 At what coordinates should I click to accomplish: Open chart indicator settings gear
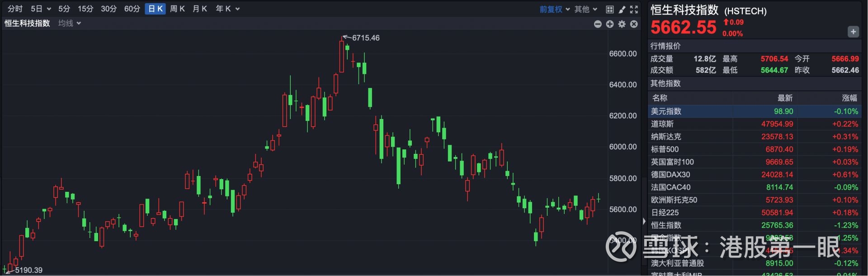tap(622, 24)
